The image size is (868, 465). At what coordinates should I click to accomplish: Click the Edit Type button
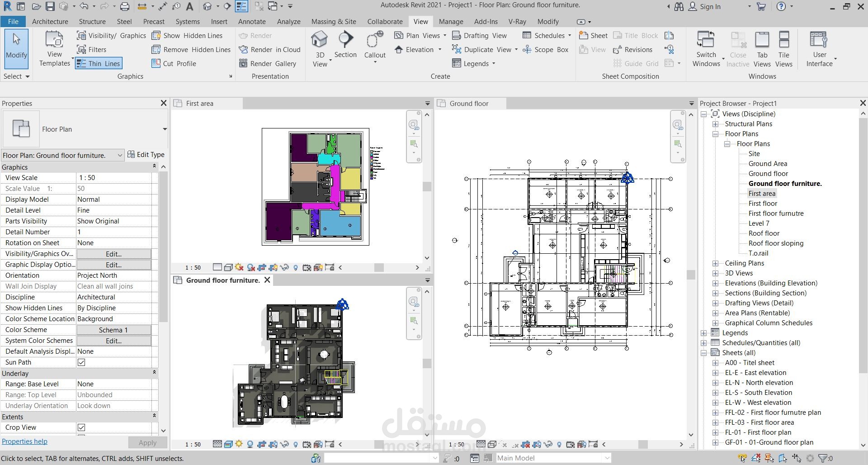[146, 155]
